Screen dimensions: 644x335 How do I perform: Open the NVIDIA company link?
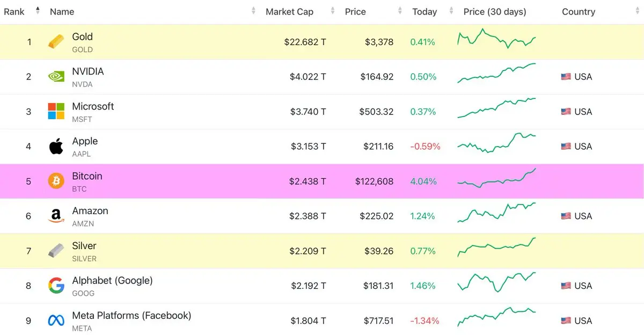click(x=88, y=71)
